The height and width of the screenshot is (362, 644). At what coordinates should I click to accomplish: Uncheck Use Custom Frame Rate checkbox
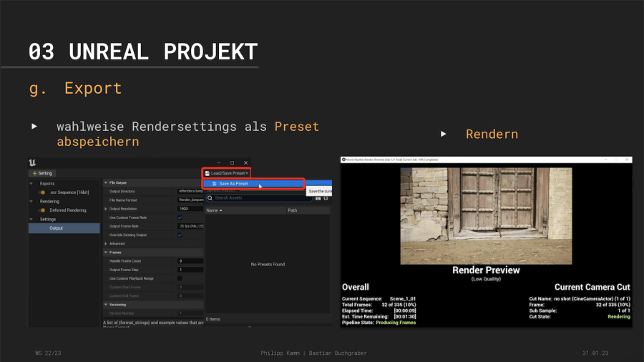coord(180,217)
